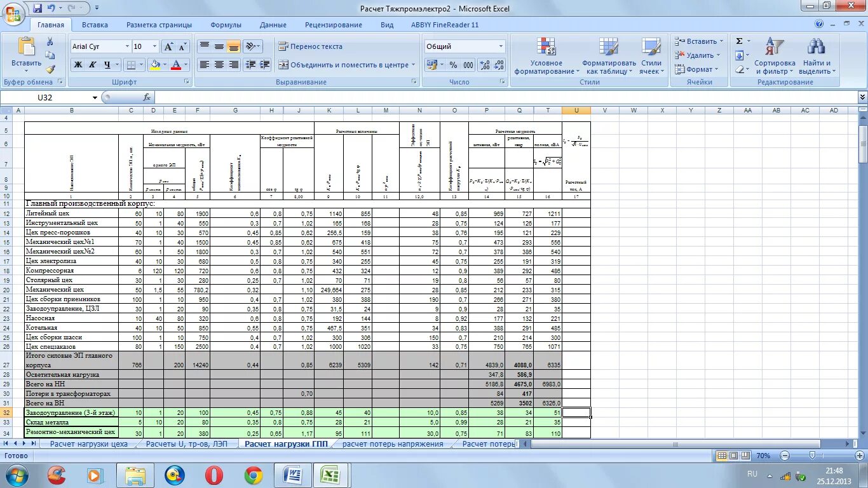Click the decrease indent icon
The image size is (868, 488).
[250, 65]
